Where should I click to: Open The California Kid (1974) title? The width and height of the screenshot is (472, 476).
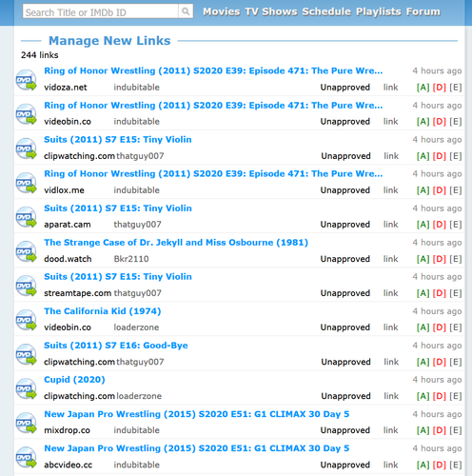coord(103,311)
